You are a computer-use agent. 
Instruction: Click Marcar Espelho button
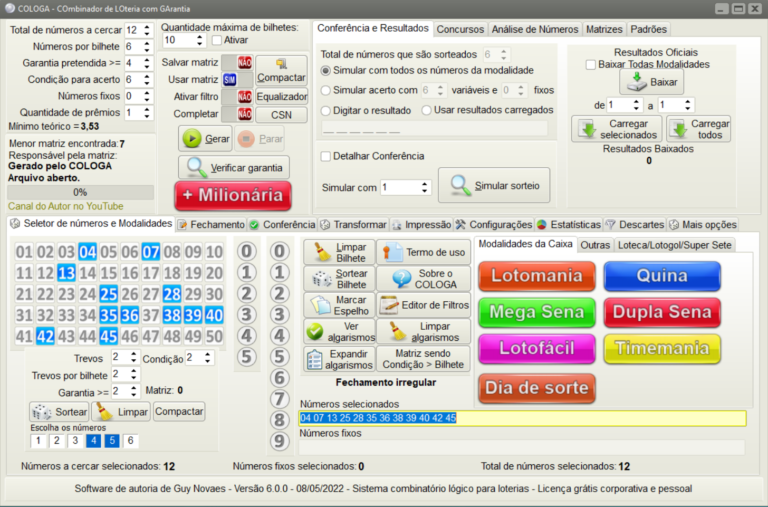click(339, 305)
